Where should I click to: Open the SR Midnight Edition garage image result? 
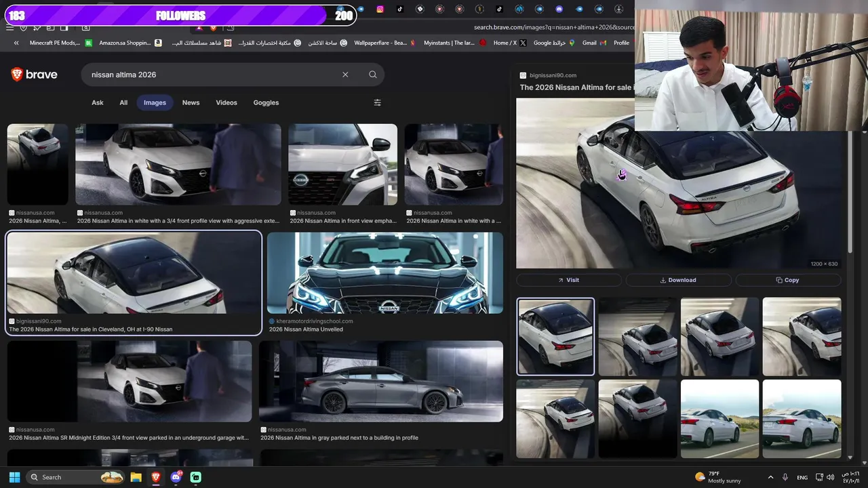(130, 381)
